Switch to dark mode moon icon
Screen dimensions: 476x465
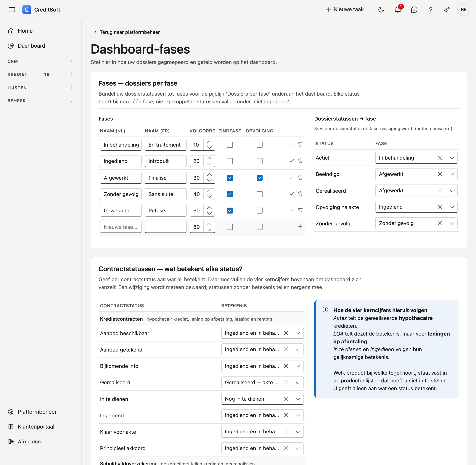[x=381, y=9]
